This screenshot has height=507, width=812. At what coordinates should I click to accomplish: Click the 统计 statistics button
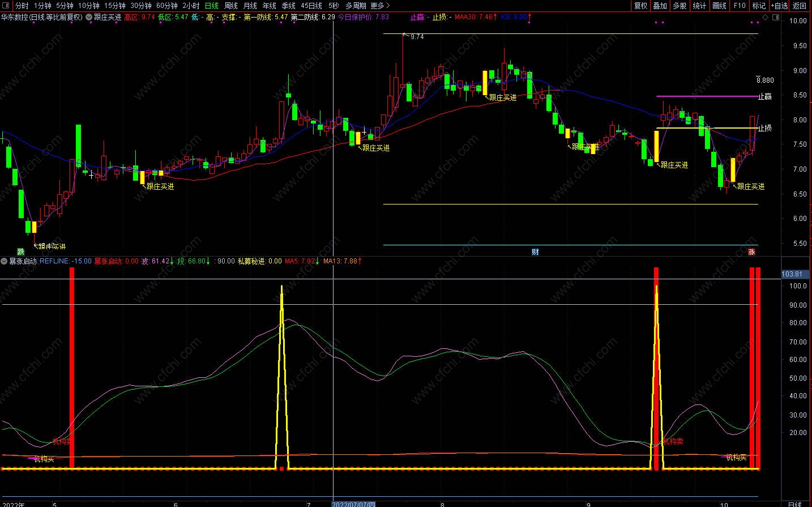(699, 6)
